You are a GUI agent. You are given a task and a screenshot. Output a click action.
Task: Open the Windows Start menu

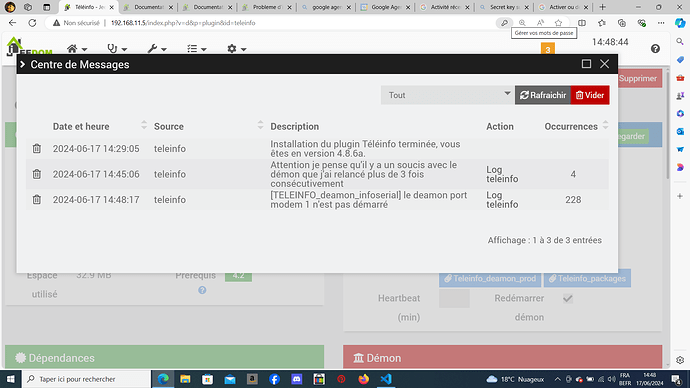coord(10,379)
